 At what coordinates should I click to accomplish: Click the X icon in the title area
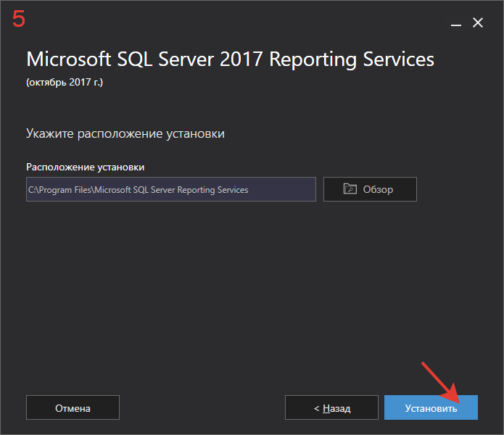(x=478, y=22)
